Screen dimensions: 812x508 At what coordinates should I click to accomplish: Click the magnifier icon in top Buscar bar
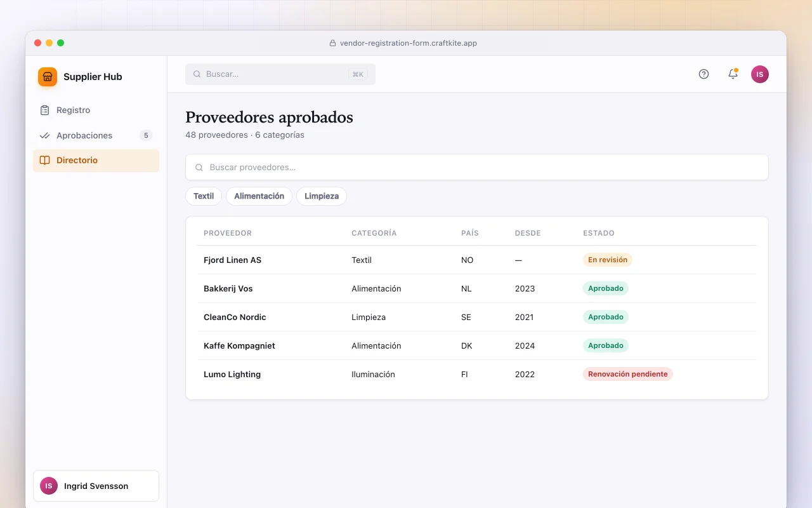click(197, 74)
